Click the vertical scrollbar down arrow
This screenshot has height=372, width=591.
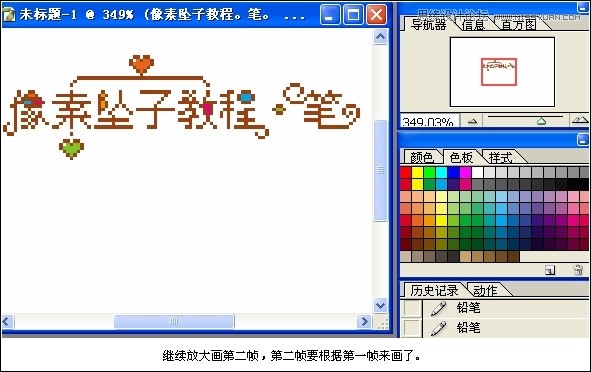(380, 305)
